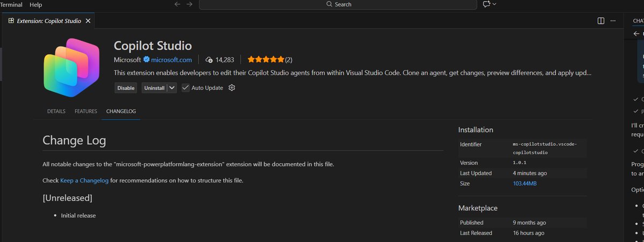The width and height of the screenshot is (644, 242).
Task: Expand the Uninstall dropdown arrow
Action: pyautogui.click(x=172, y=87)
